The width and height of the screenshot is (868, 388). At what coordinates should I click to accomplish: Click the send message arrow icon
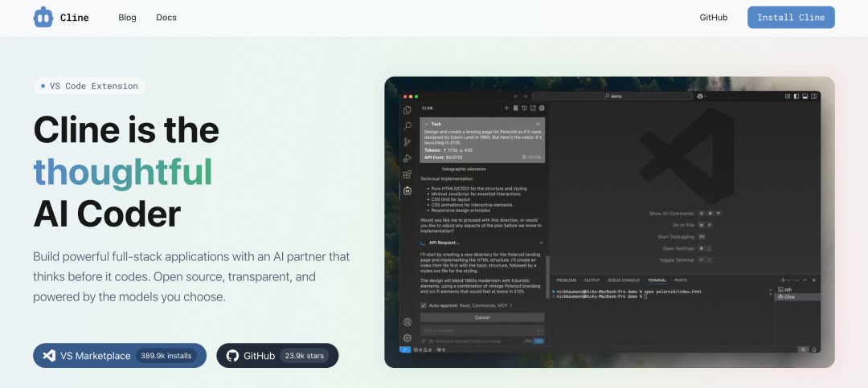pyautogui.click(x=539, y=330)
